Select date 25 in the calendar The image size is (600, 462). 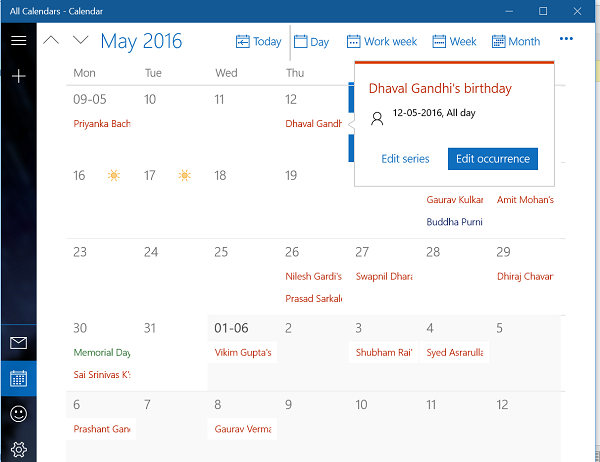[221, 252]
